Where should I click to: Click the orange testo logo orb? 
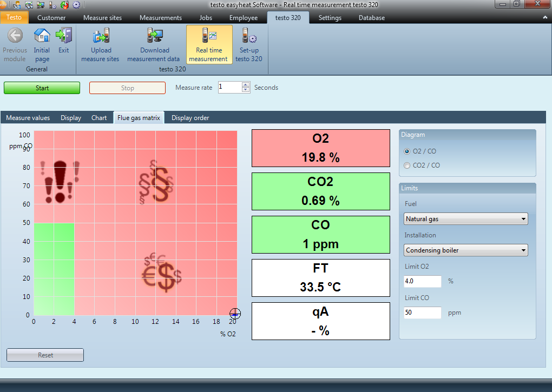tap(3, 4)
